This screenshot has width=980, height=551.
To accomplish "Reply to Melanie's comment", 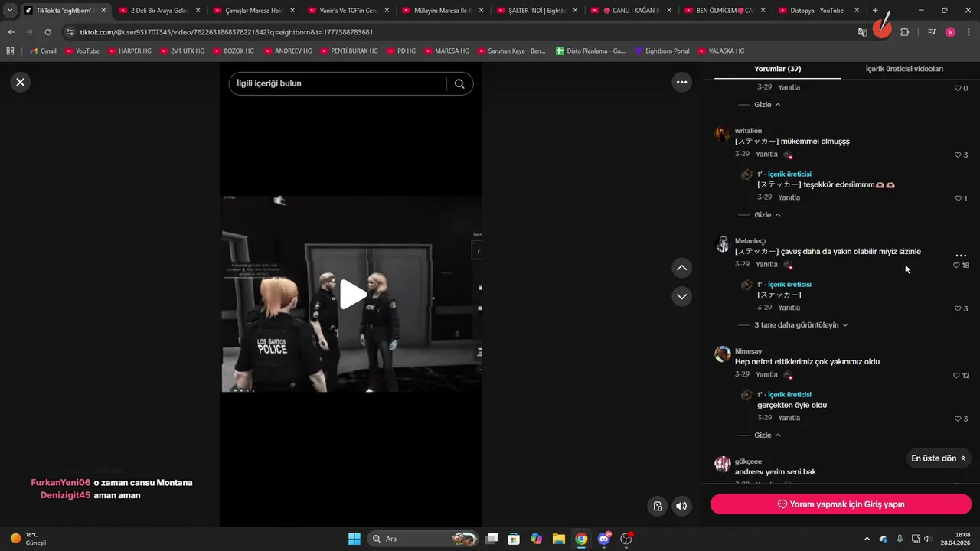I will coord(766,265).
